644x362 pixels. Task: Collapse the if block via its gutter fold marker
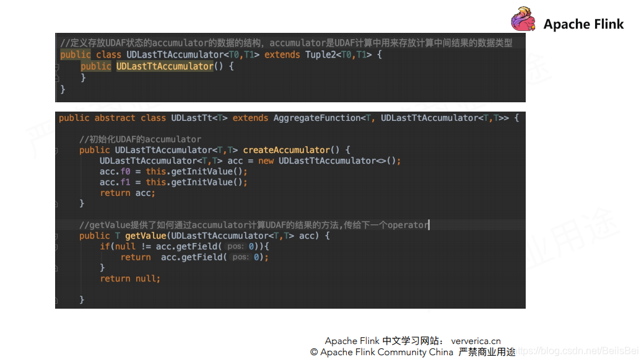pyautogui.click(x=56, y=247)
